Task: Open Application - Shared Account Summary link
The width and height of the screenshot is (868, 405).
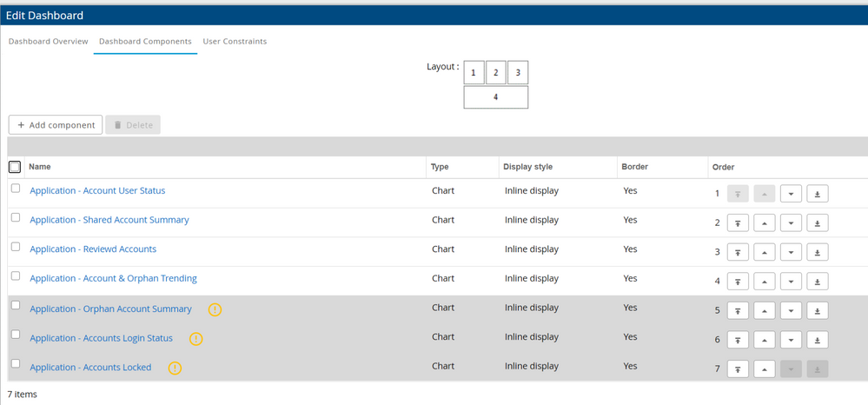Action: pyautogui.click(x=109, y=220)
